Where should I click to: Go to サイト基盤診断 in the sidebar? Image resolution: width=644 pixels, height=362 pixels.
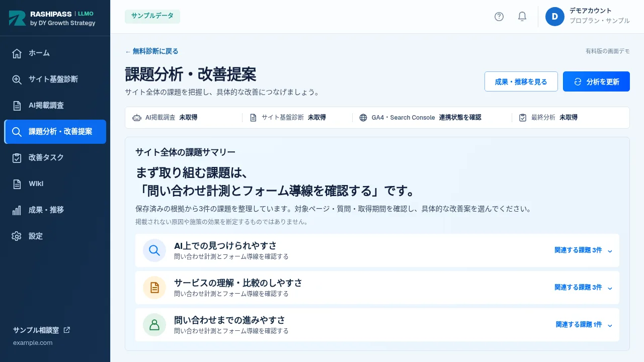[x=55, y=79]
